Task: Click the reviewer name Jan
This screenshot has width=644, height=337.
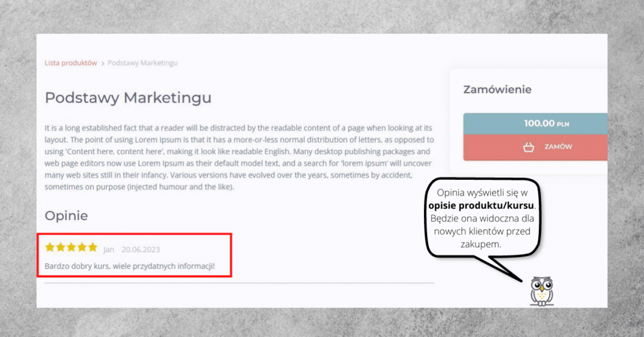Action: click(x=108, y=250)
